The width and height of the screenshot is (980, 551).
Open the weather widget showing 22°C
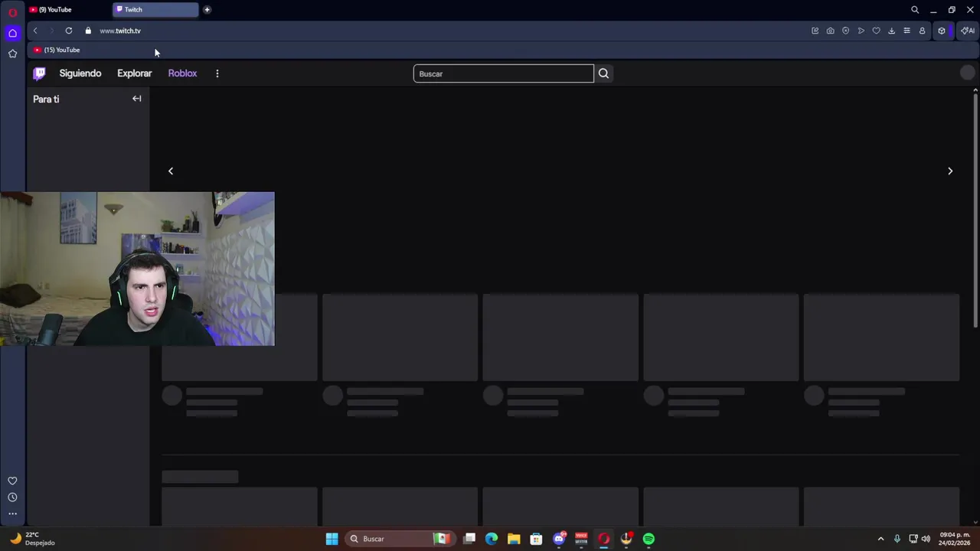click(x=32, y=539)
